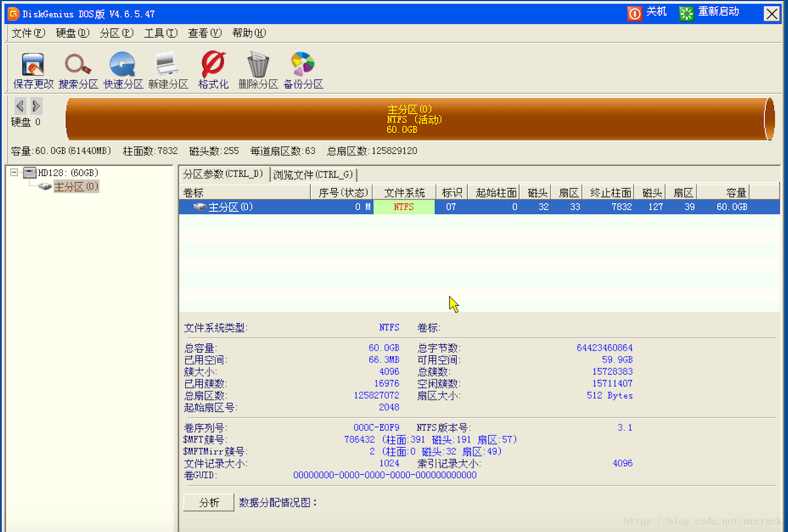
Task: Collapse the HD128 (60GB) tree node
Action: [14, 173]
